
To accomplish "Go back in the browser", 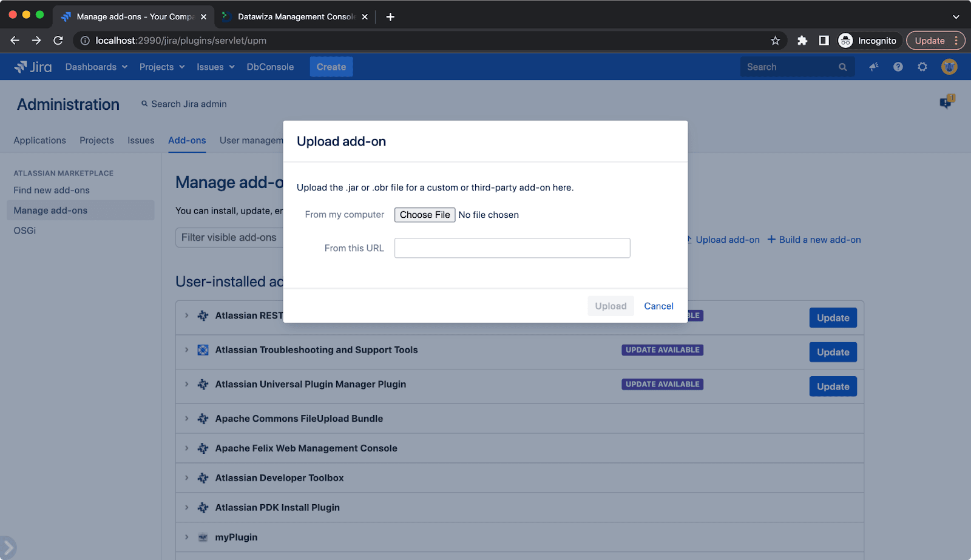I will tap(15, 41).
